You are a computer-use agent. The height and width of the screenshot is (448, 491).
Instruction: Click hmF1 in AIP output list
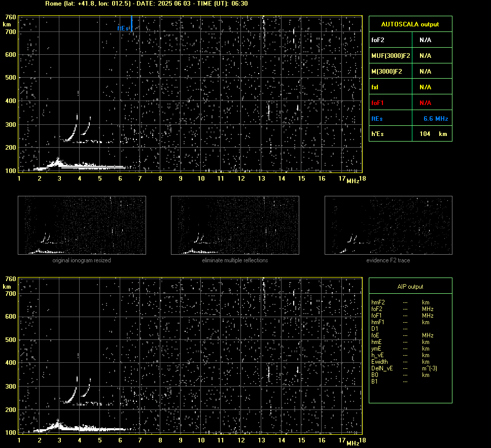378,322
